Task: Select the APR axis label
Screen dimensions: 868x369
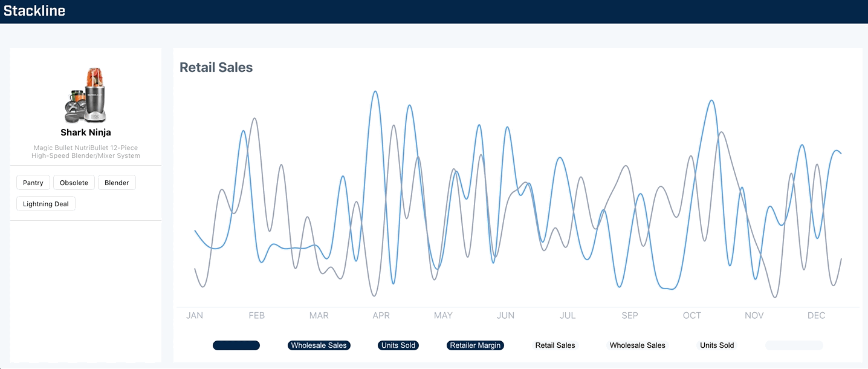Action: pos(381,316)
